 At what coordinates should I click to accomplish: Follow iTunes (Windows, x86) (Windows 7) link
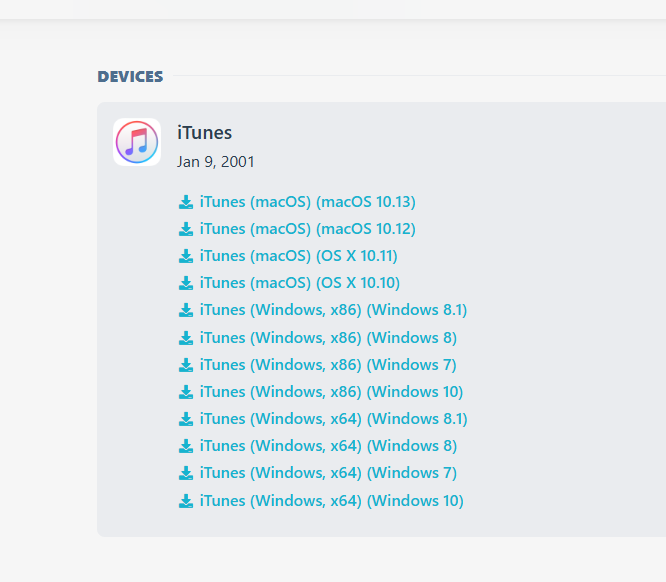[328, 365]
